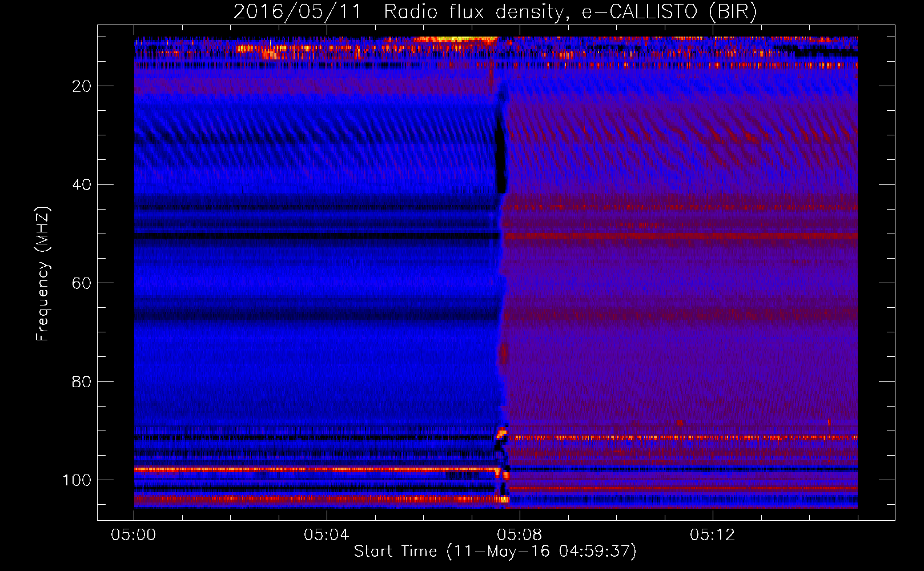Viewport: 924px width, 571px height.
Task: Click the '05:08' time tick label
Action: click(519, 535)
